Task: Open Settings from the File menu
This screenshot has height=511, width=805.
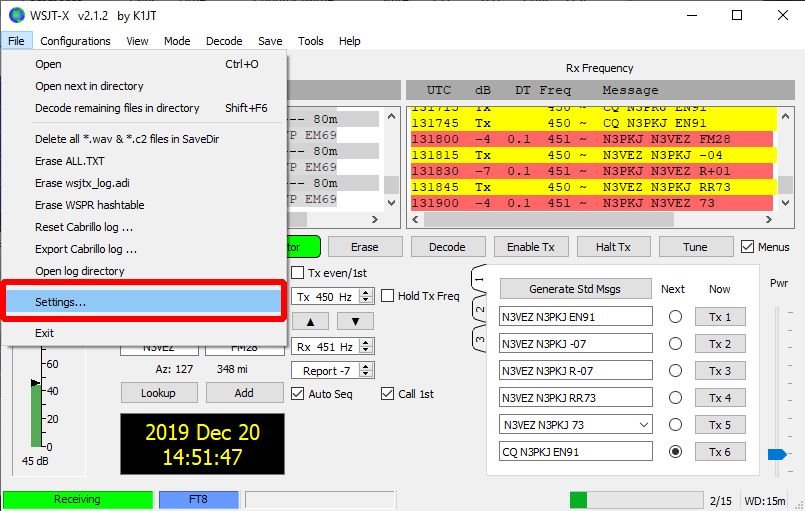Action: (x=144, y=302)
